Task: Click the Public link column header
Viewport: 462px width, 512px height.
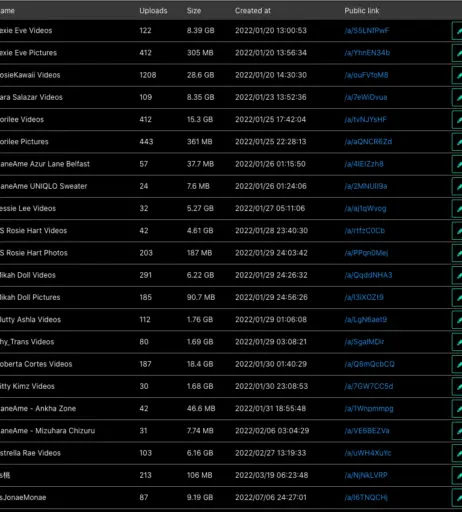Action: (362, 11)
